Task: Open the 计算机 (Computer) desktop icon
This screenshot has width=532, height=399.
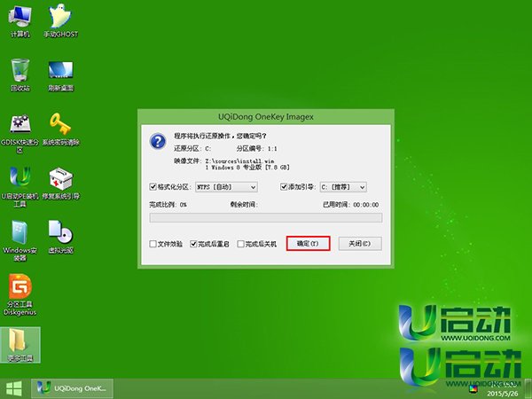Action: coord(20,20)
